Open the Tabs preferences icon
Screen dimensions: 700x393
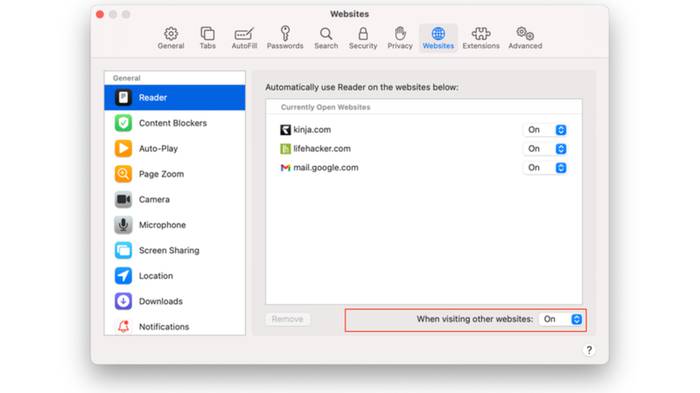[x=208, y=34]
